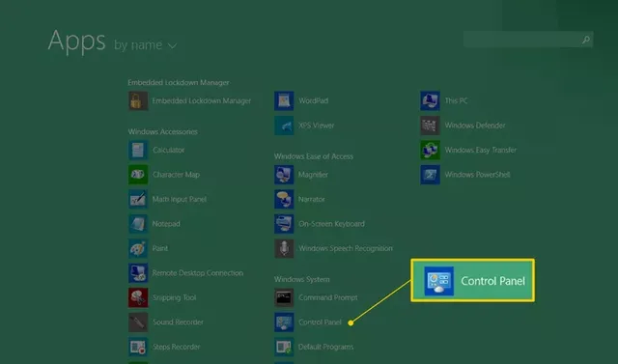Viewport: 618px width, 364px height.
Task: Open the Default Programs icon
Action: (x=284, y=347)
